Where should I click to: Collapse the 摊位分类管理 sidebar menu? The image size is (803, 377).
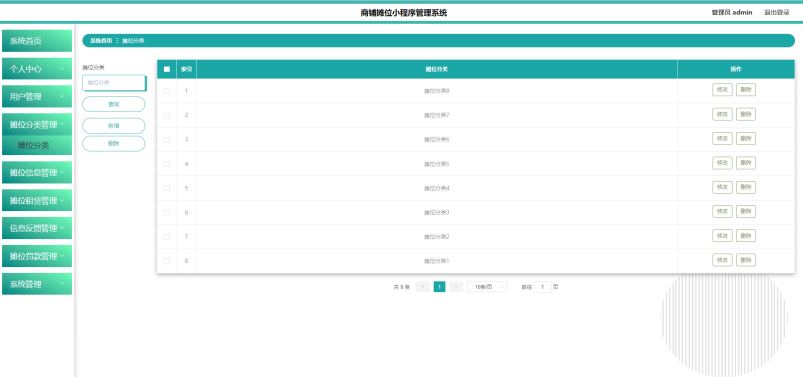click(37, 124)
